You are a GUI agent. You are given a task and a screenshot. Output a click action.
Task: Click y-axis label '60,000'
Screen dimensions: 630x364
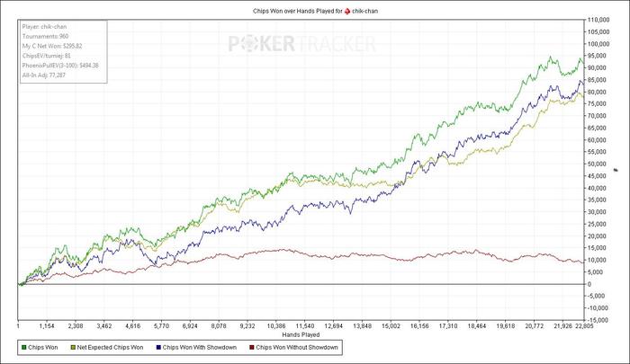(598, 139)
